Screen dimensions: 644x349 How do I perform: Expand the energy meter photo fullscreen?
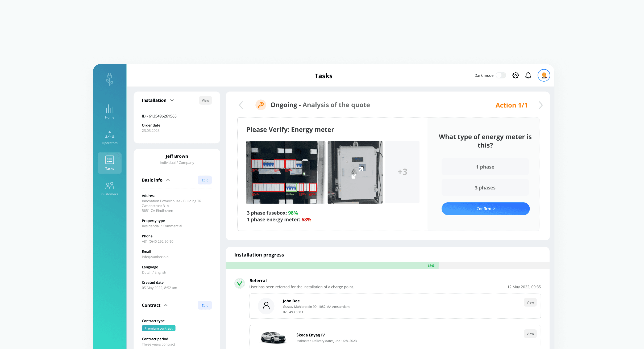[357, 173]
